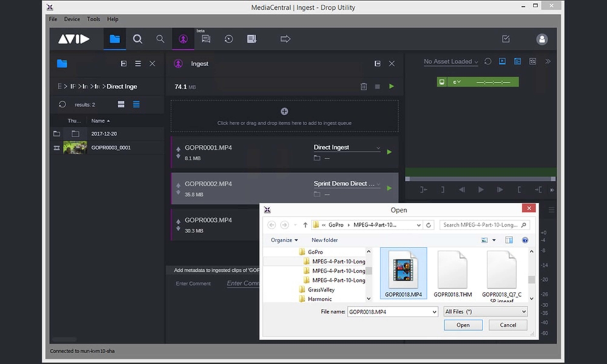Dock the Browse panel using dock icon
Screen dimensions: 607x364
tap(123, 64)
